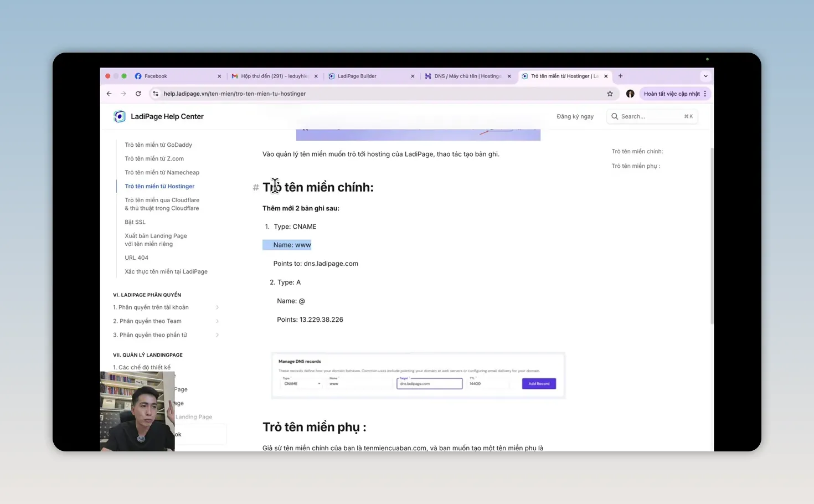This screenshot has height=504, width=814.
Task: Expand Phân quyền theo phần tử section
Action: tap(217, 335)
